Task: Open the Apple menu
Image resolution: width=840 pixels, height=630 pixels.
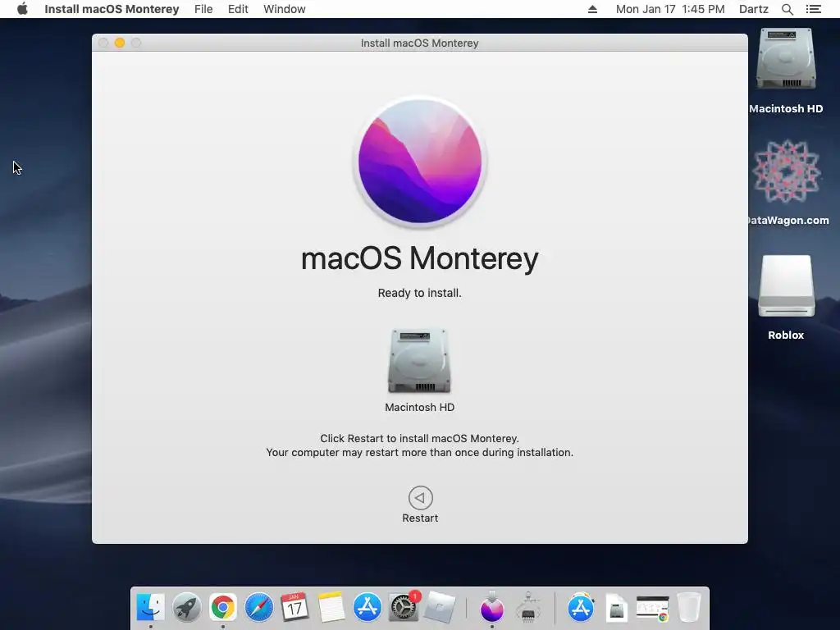Action: (x=22, y=9)
